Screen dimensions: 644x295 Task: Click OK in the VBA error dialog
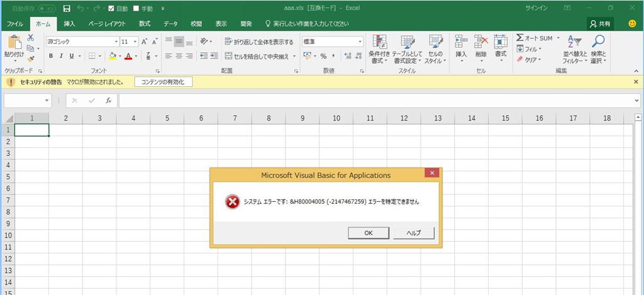pyautogui.click(x=369, y=233)
